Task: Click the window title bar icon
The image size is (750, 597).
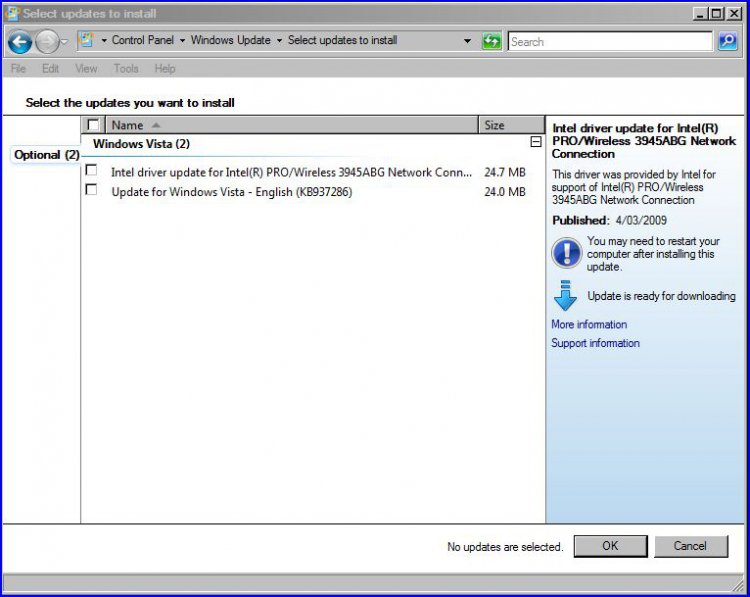Action: (x=13, y=13)
